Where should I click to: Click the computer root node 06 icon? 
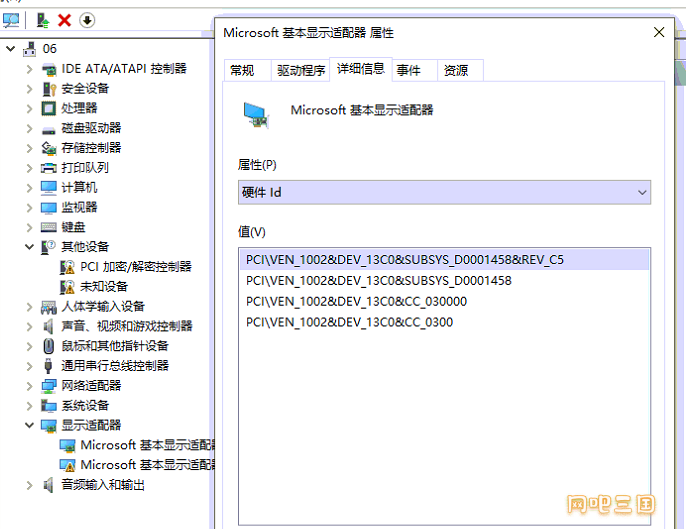[x=29, y=49]
